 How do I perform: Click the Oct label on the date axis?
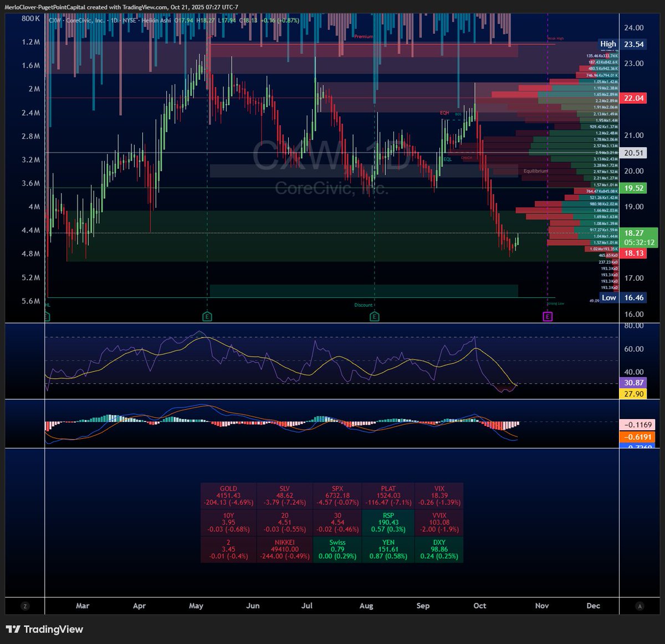480,606
